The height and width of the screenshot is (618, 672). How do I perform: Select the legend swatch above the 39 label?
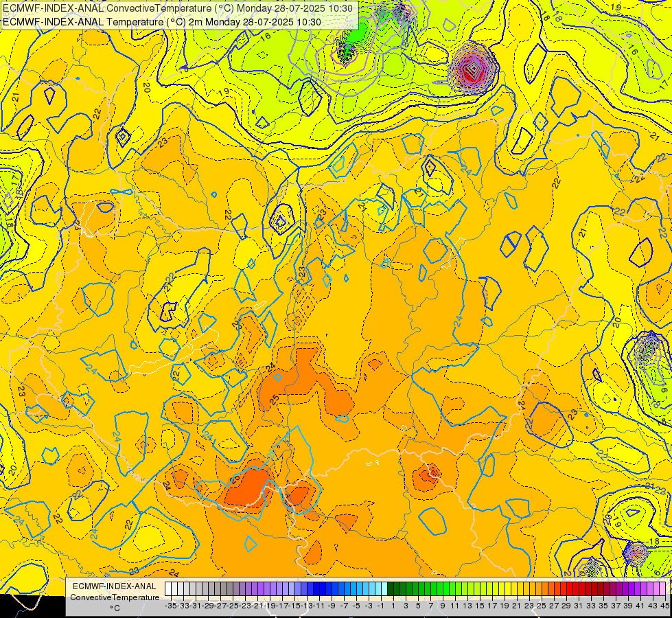[625, 589]
